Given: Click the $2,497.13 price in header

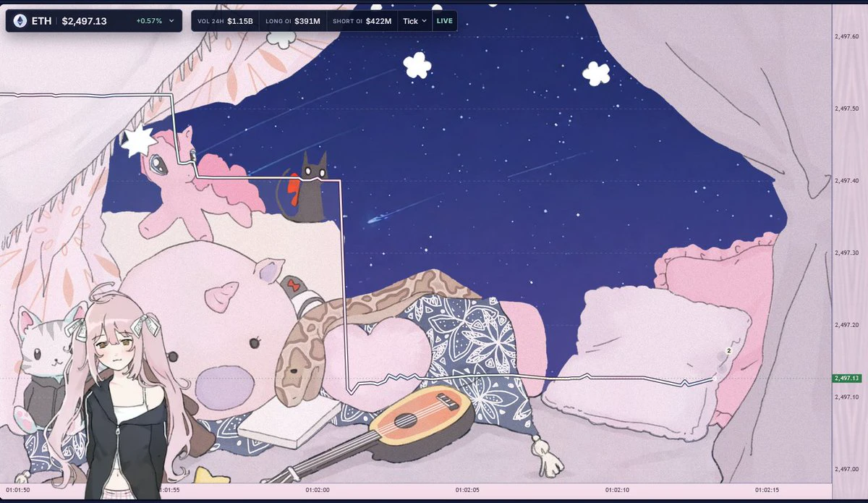Looking at the screenshot, I should tap(84, 21).
